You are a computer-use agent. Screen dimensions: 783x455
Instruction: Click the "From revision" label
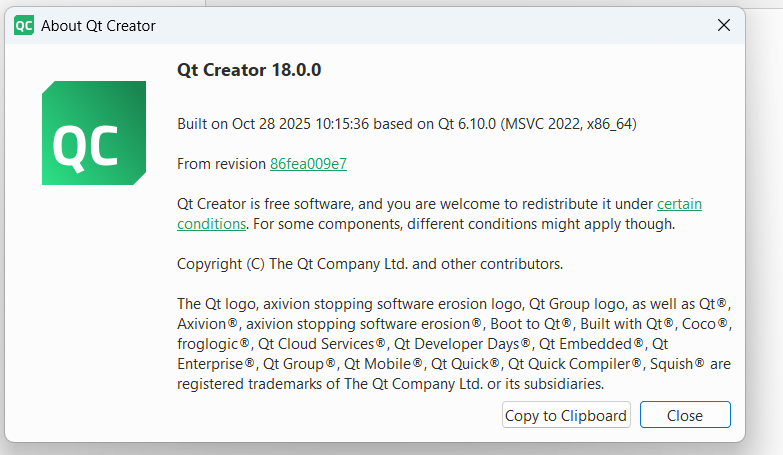tap(221, 164)
